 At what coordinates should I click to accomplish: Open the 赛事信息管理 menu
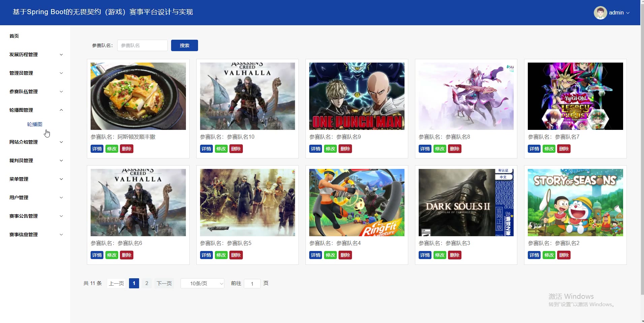(36, 235)
